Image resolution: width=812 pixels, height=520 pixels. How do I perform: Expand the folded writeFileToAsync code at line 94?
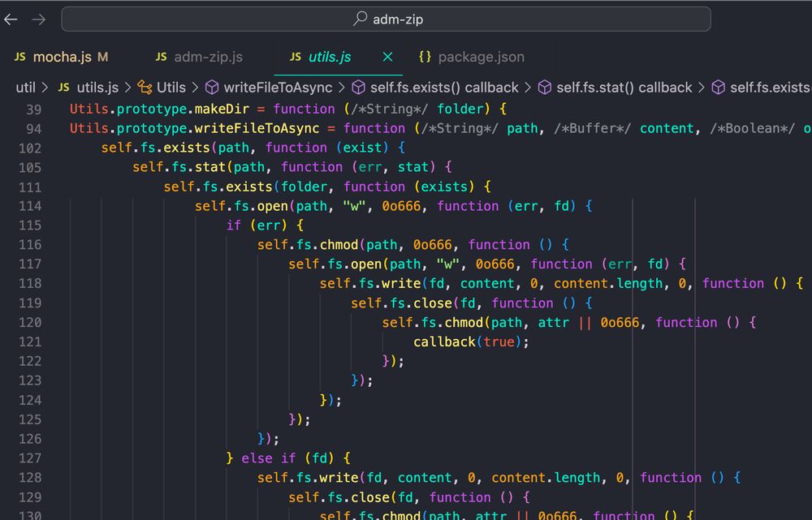pyautogui.click(x=56, y=128)
